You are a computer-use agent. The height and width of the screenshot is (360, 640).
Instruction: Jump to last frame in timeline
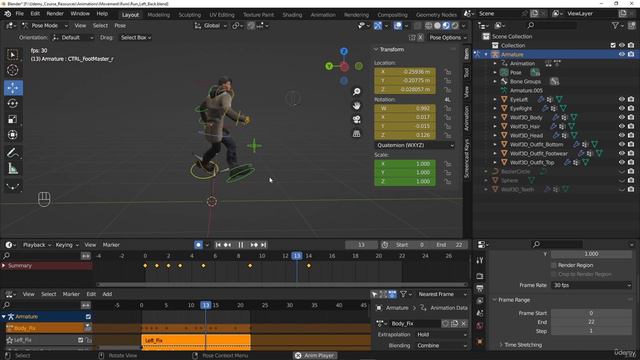(x=264, y=245)
